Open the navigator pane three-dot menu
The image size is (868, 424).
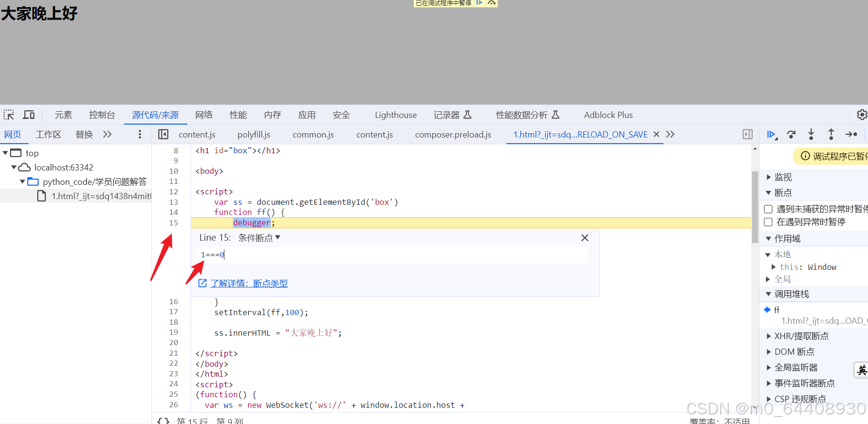(140, 134)
